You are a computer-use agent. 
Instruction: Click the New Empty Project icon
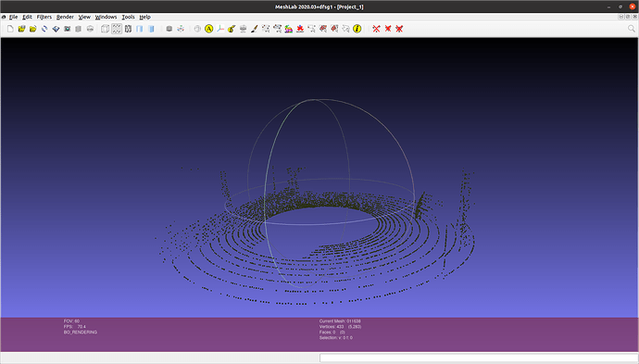[10, 29]
